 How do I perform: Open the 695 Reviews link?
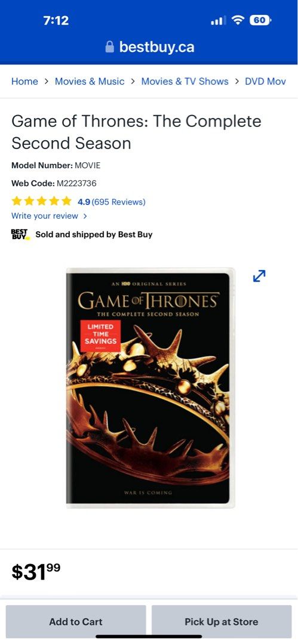tap(118, 202)
